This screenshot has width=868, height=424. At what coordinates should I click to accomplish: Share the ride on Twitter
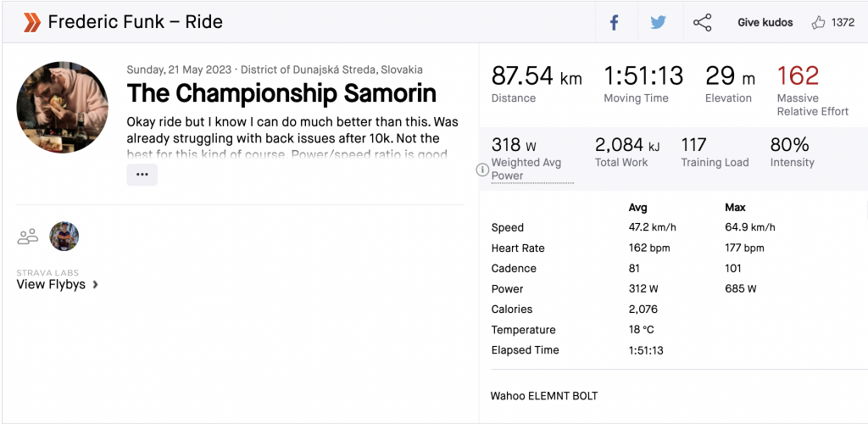click(x=658, y=23)
